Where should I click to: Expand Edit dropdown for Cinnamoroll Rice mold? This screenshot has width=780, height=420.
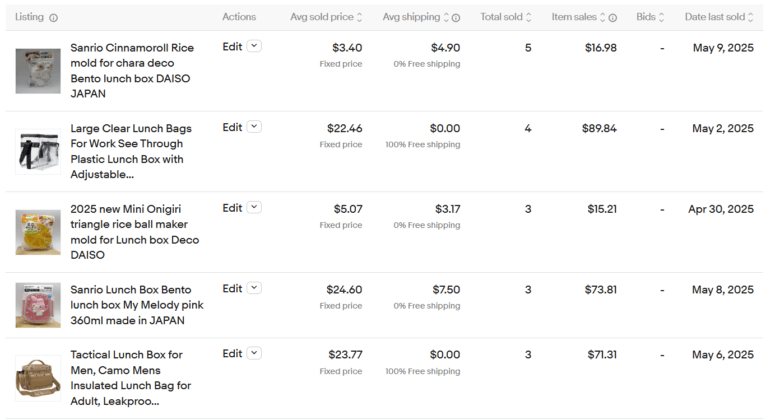click(254, 46)
